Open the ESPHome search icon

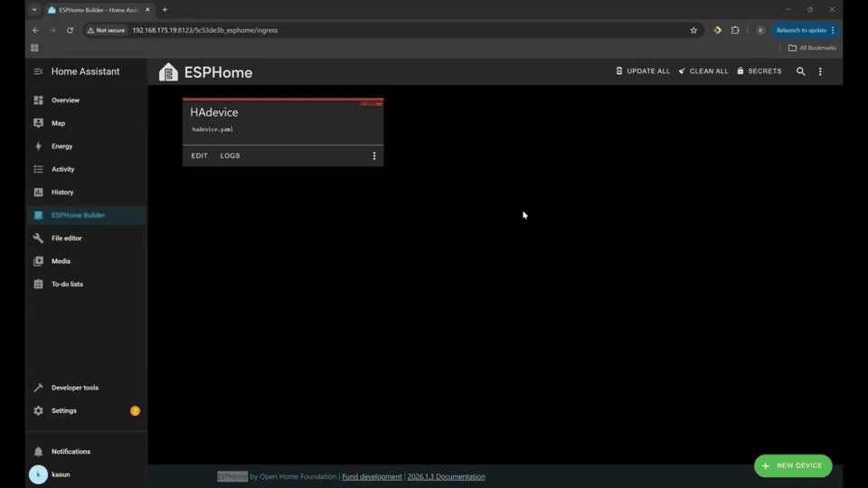(x=800, y=71)
